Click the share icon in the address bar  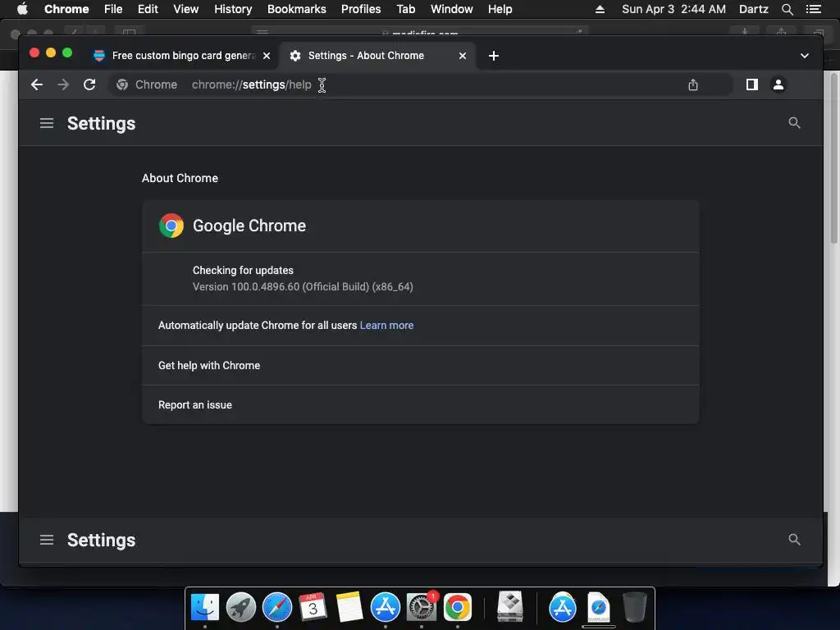tap(692, 84)
